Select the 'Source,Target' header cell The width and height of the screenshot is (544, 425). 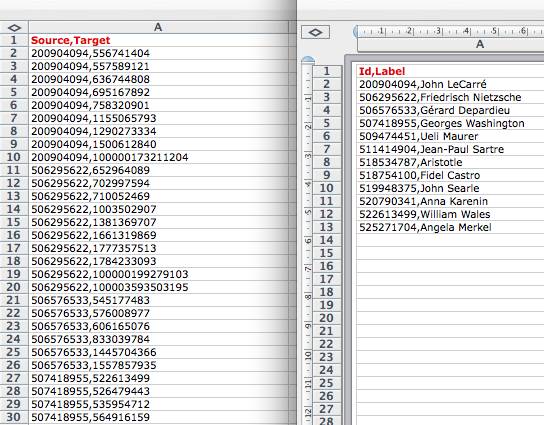[x=158, y=40]
